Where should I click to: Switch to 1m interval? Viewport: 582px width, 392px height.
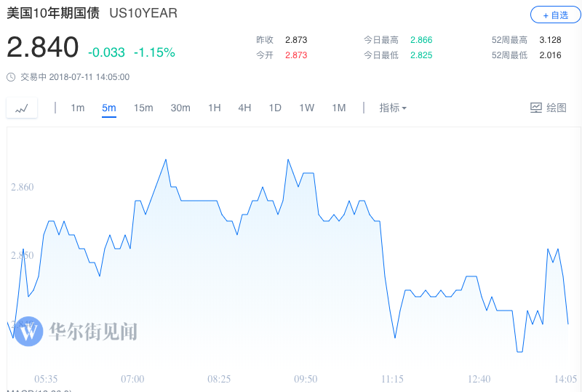(77, 108)
